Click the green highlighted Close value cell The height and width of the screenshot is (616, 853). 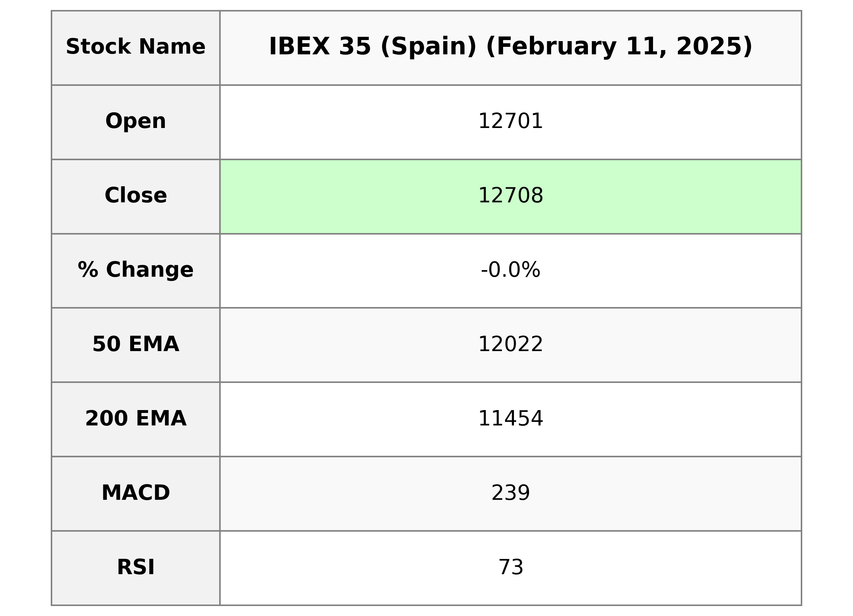click(510, 196)
